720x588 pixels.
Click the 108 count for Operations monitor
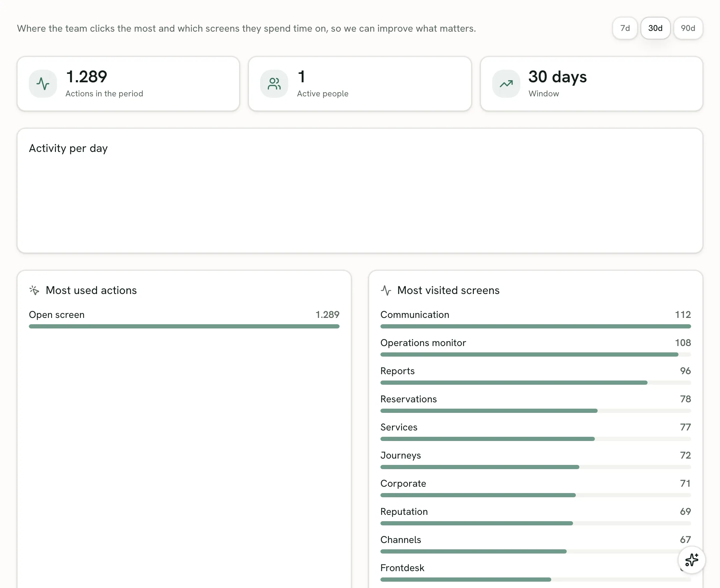tap(683, 343)
